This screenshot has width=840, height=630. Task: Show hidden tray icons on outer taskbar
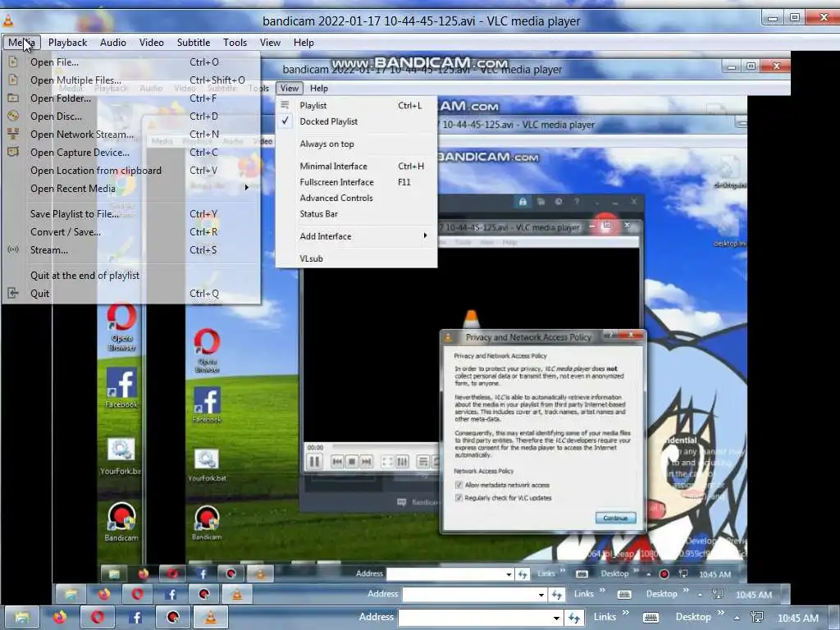pyautogui.click(x=737, y=618)
